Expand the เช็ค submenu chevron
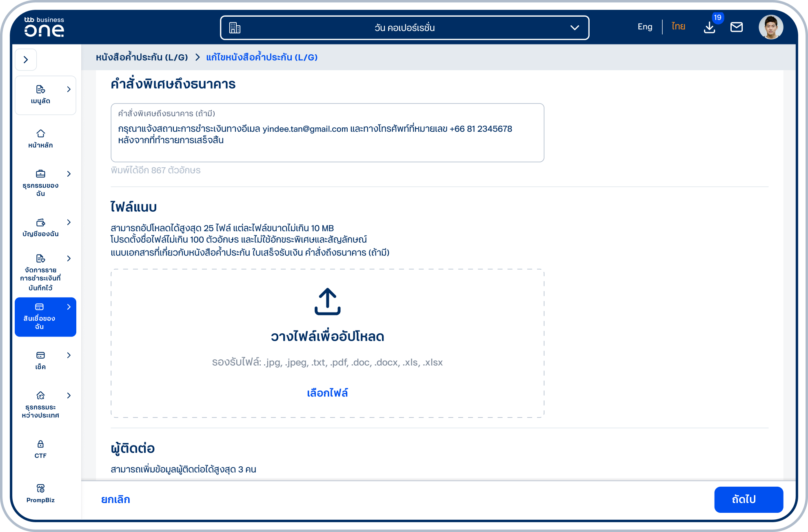The image size is (808, 532). tap(69, 355)
